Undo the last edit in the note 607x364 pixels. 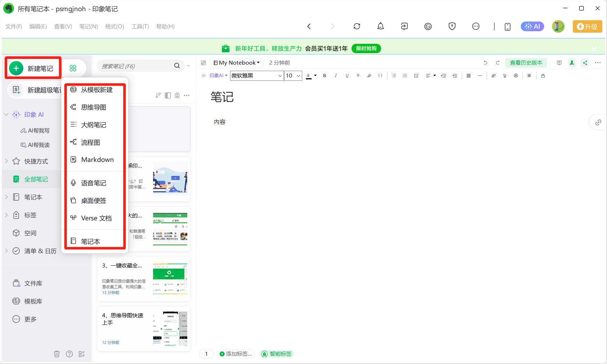pyautogui.click(x=486, y=63)
